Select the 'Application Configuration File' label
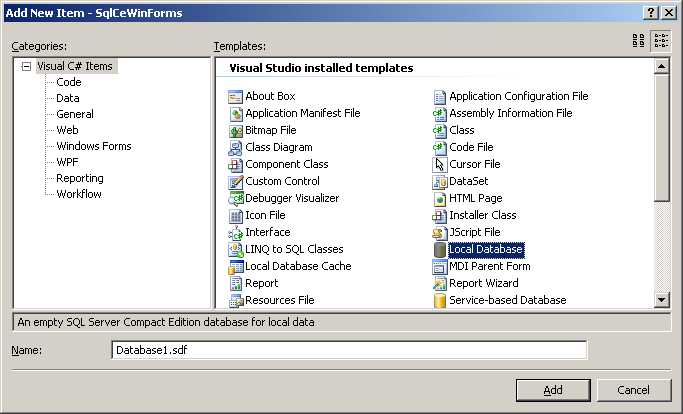This screenshot has height=414, width=683. 519,96
